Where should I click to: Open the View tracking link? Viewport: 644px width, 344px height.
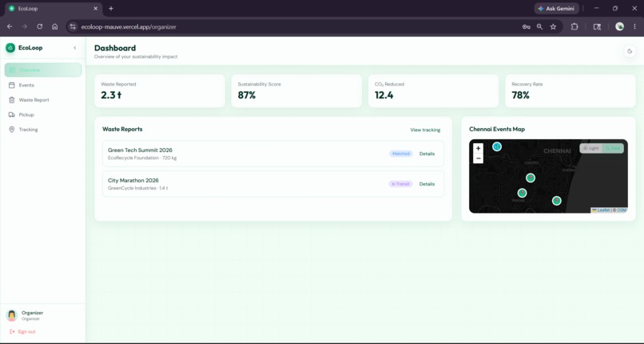coord(425,130)
